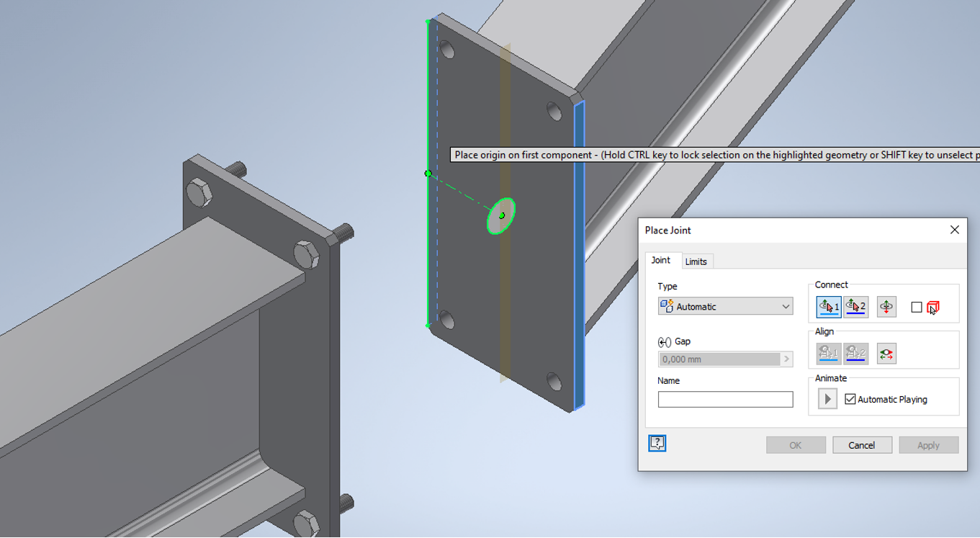
Task: Click the Gap measurement icon
Action: click(663, 341)
